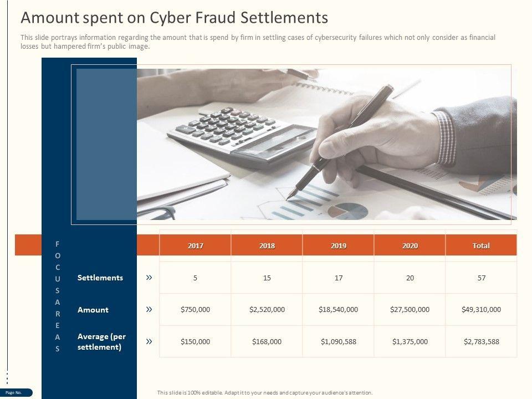Select the 2018 column header
The image size is (532, 399).
tap(267, 245)
